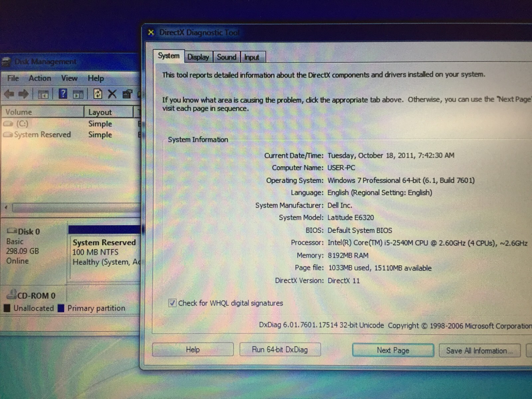Click the Next Page button
This screenshot has width=532, height=399.
(x=393, y=350)
